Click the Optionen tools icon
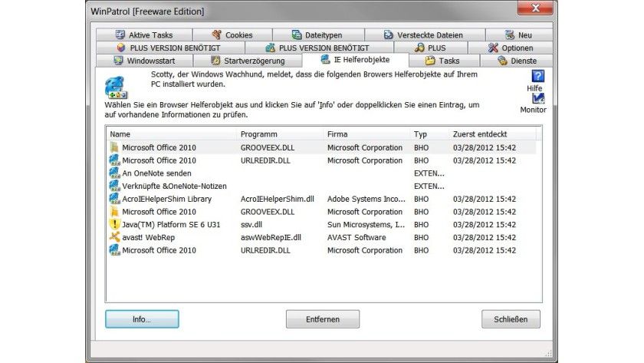The image size is (644, 363). [x=493, y=48]
